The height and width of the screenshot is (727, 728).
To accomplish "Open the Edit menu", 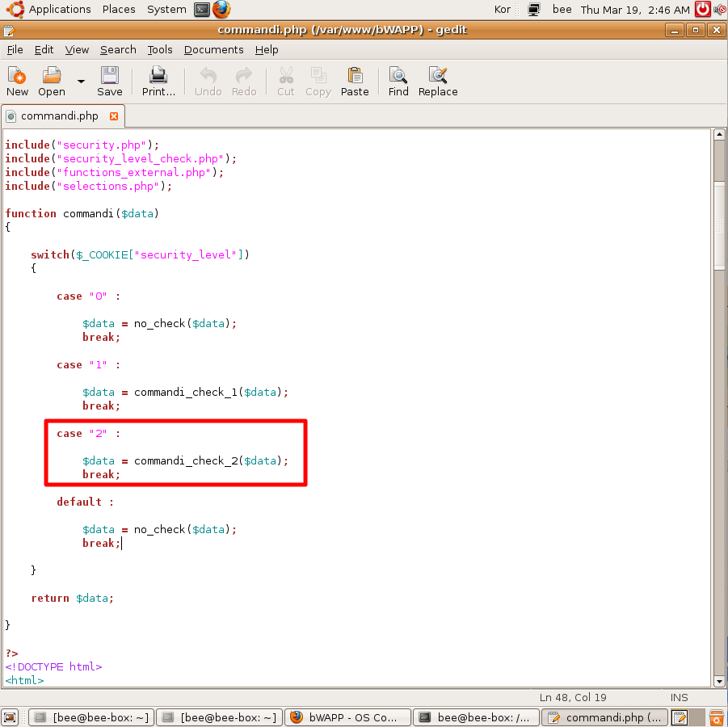I will tap(44, 49).
